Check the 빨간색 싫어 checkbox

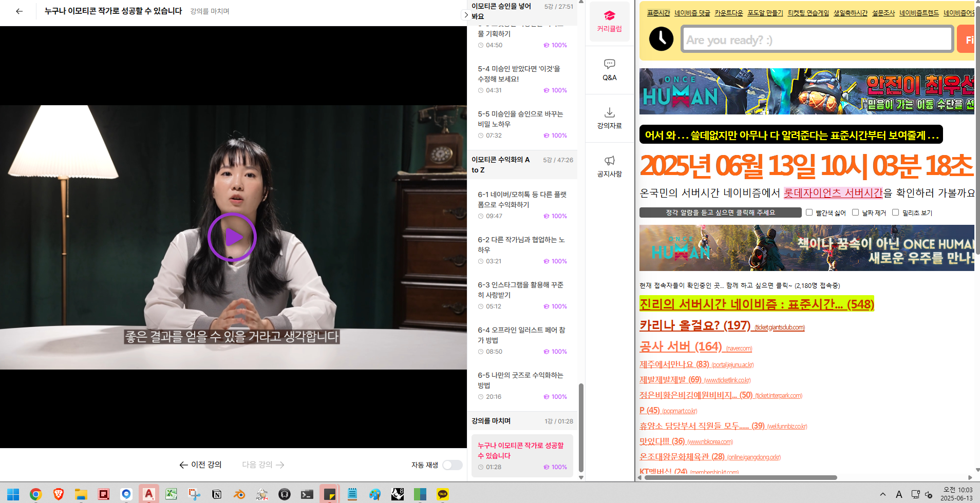(809, 212)
